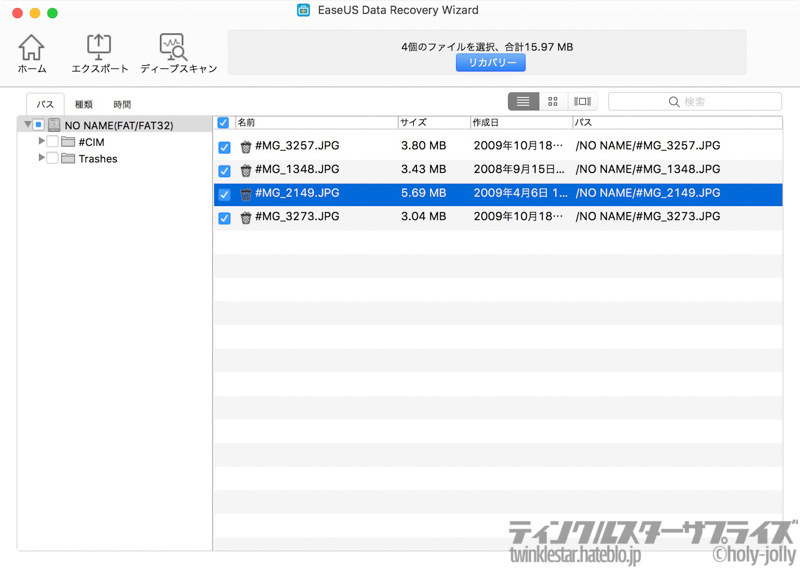Viewport: 800px width, 568px height.
Task: Click path /NO NAME/#MG_3257.JPG
Action: [x=648, y=145]
